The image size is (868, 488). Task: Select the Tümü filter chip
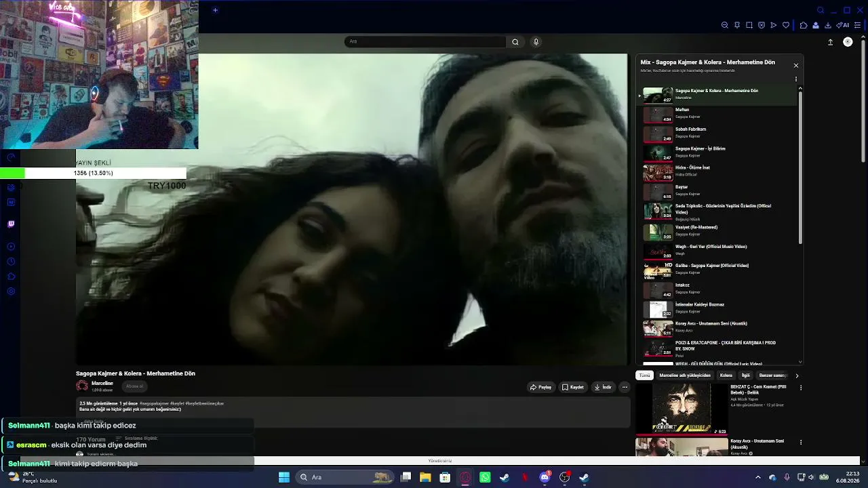644,375
